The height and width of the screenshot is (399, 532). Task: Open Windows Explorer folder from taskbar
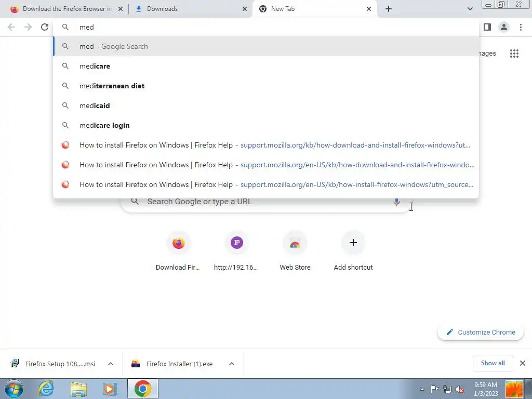[78, 389]
